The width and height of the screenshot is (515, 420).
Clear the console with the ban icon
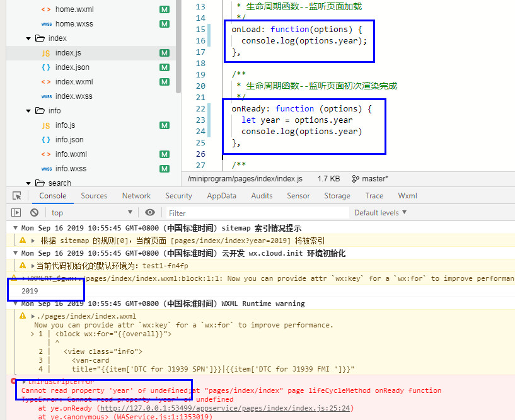(x=34, y=213)
